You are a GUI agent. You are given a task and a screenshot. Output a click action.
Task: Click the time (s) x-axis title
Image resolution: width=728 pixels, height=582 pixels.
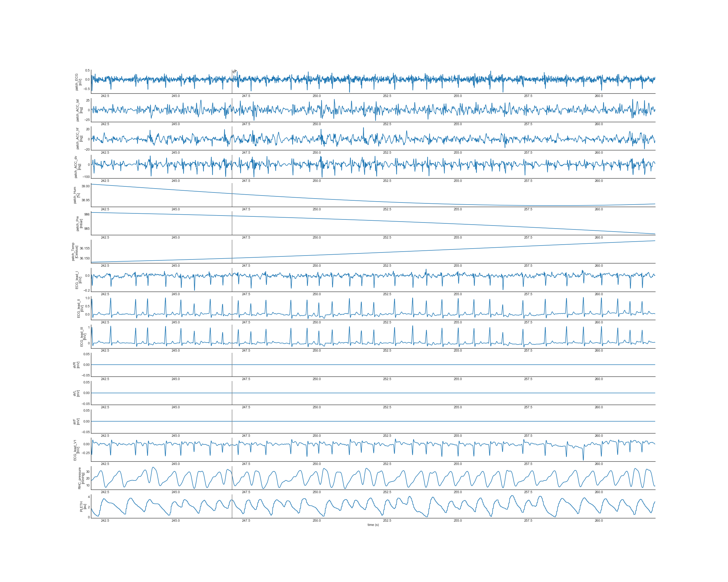[373, 525]
